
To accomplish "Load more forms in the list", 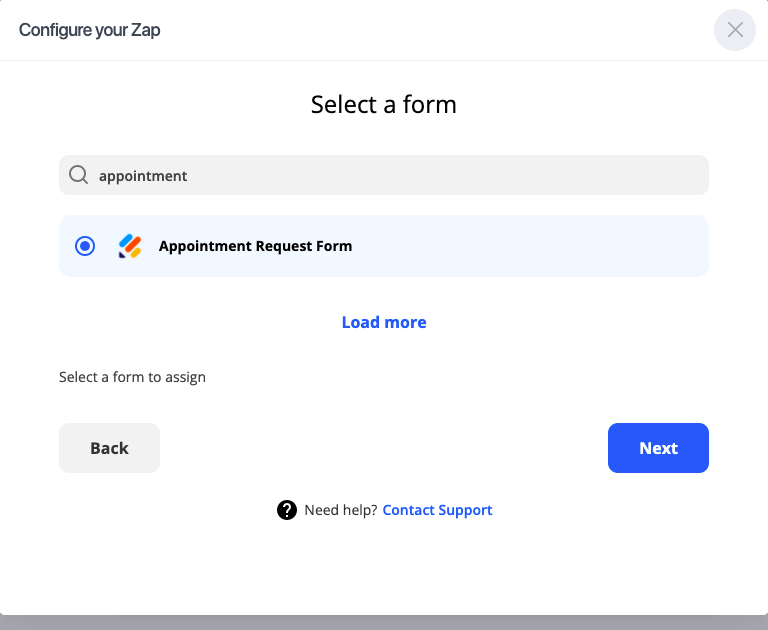I will [384, 322].
